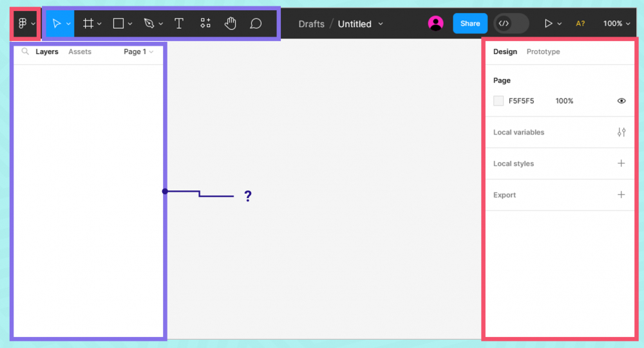Toggle Dev Mode switch
644x348 pixels.
(511, 24)
